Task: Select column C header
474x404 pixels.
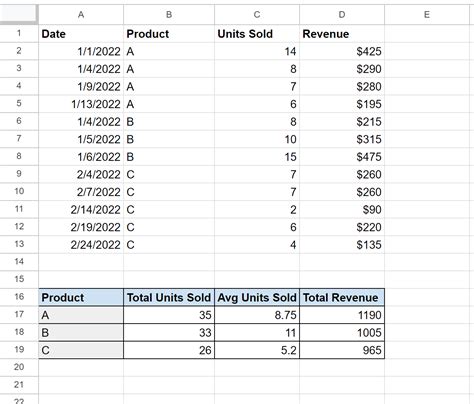Action: [257, 15]
